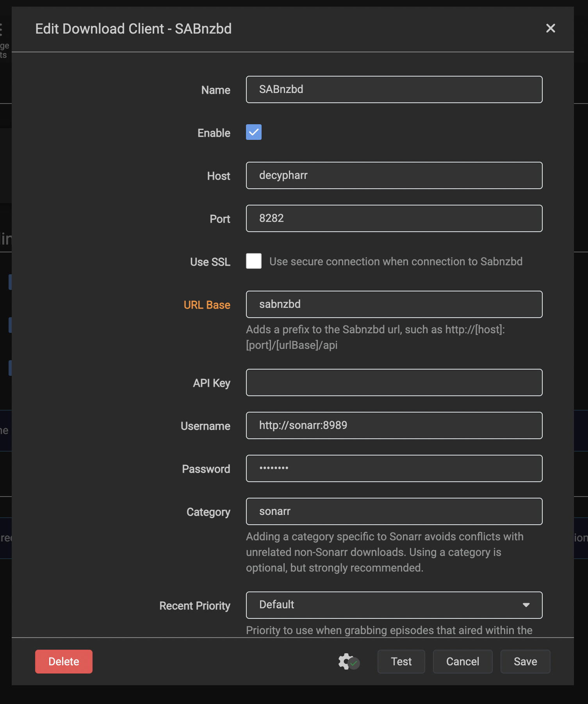The image size is (588, 704).
Task: Focus the Host field with decypharr
Action: point(394,175)
